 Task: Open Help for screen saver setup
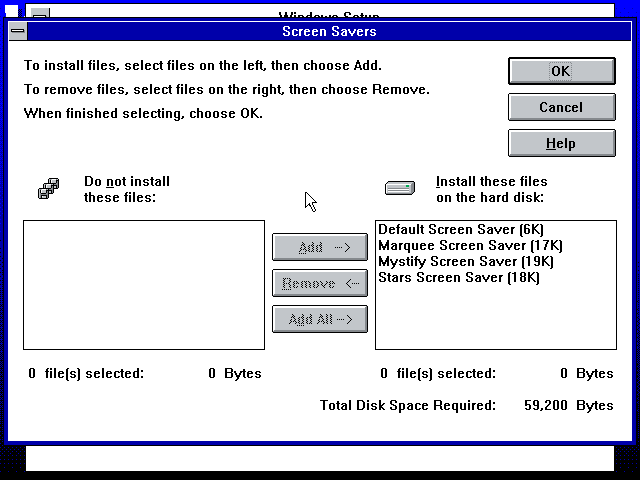coord(562,143)
